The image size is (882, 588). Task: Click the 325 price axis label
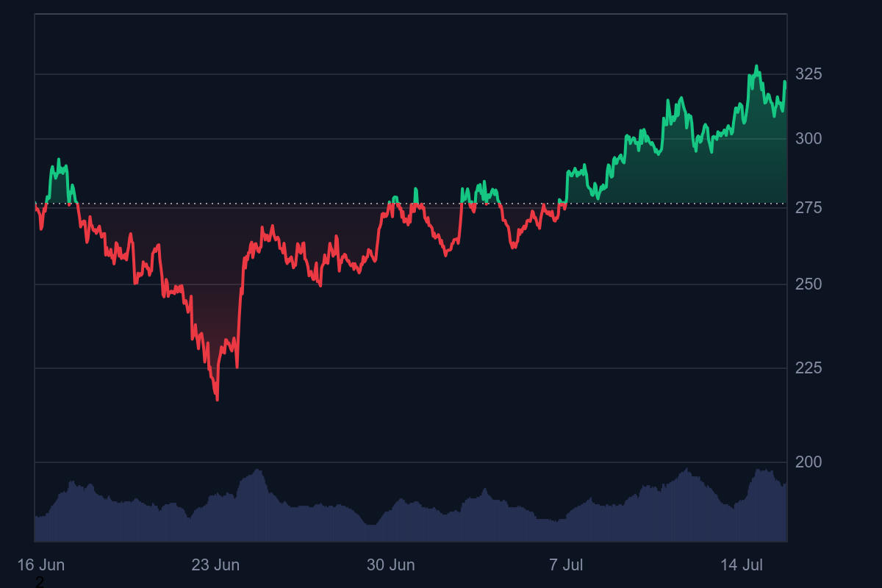808,74
